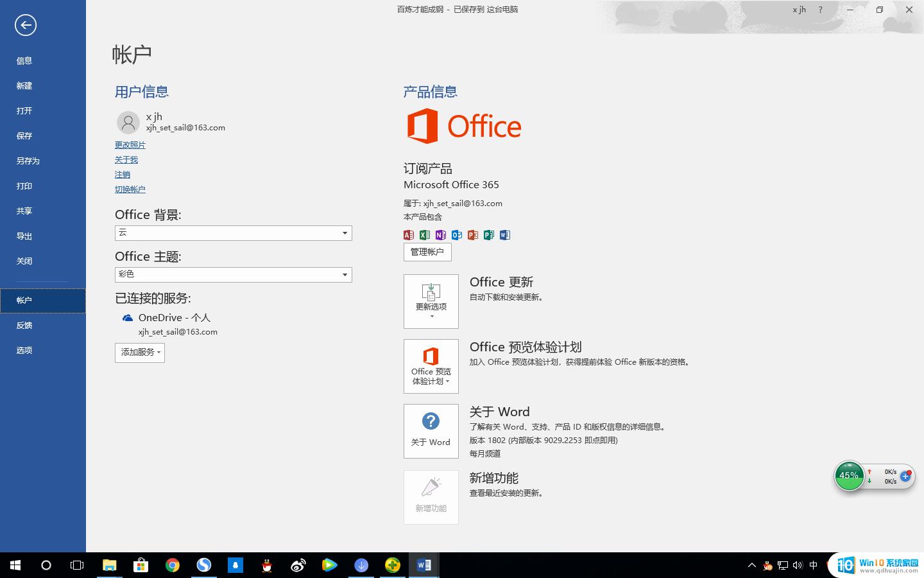924x578 pixels.
Task: Click the OneNote app icon under product includes
Action: (441, 235)
